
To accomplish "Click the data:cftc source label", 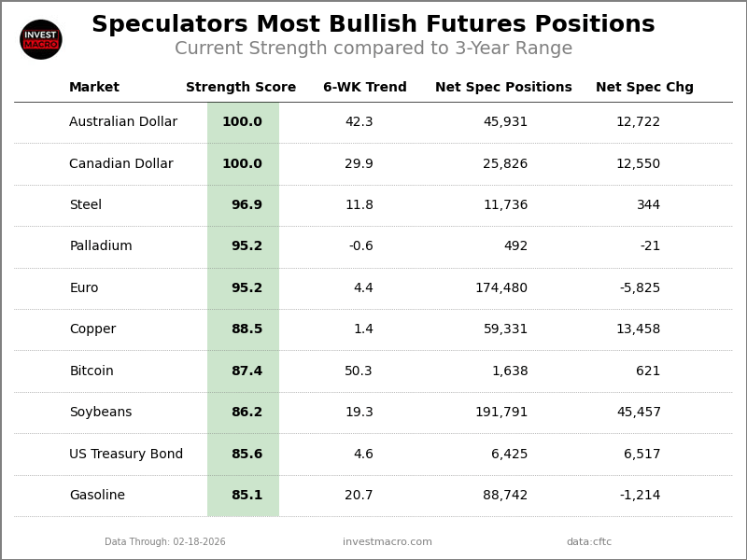I will click(x=589, y=542).
